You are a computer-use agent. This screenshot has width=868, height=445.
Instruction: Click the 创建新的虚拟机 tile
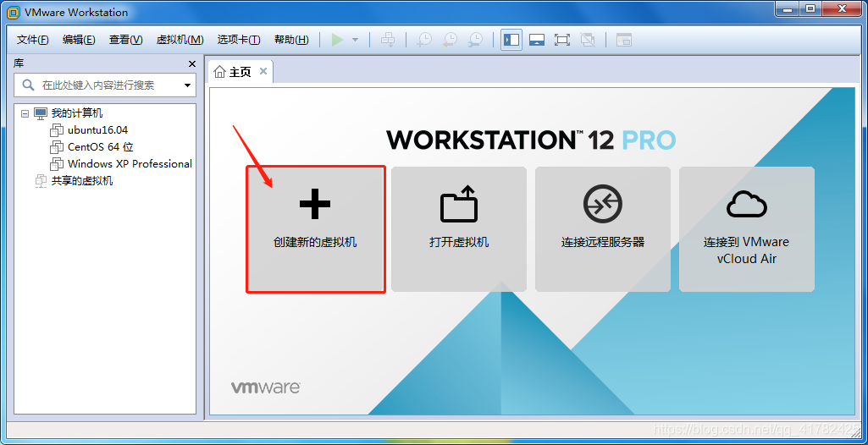coord(316,229)
